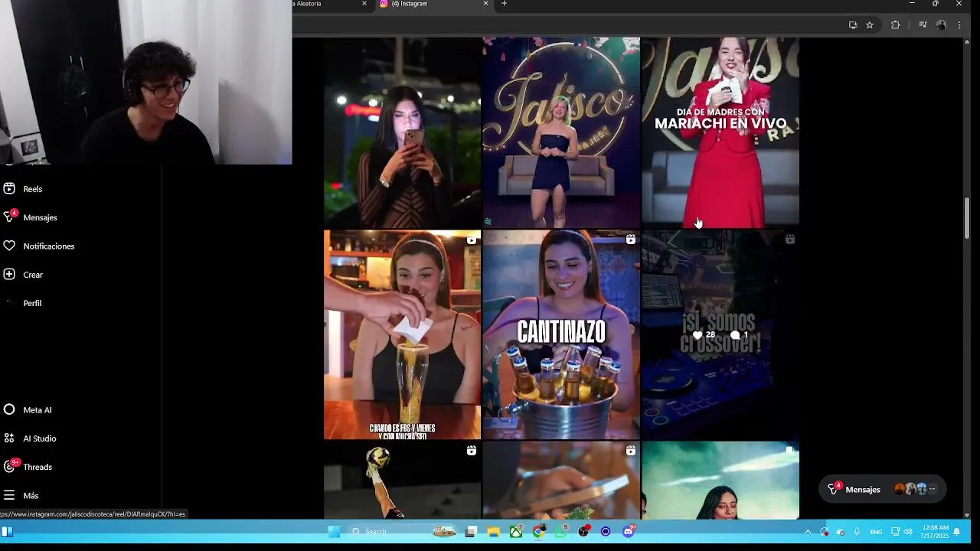Open the Windows notification bell

(956, 532)
